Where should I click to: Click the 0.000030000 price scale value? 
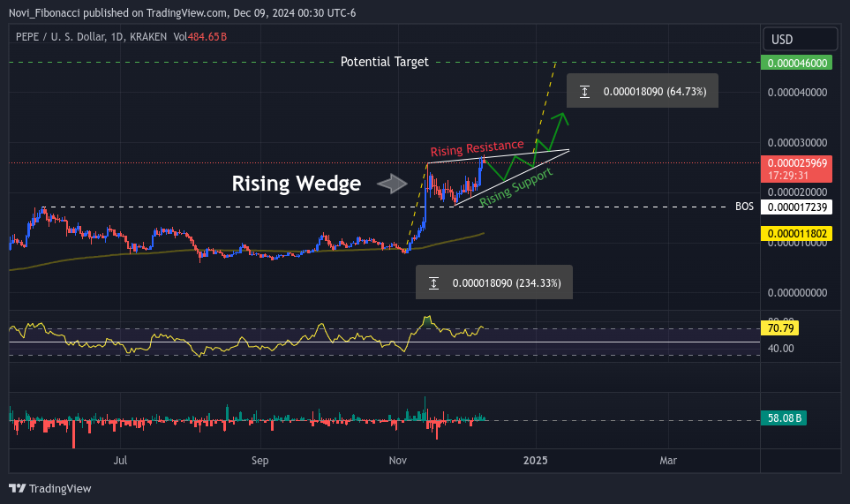point(797,142)
